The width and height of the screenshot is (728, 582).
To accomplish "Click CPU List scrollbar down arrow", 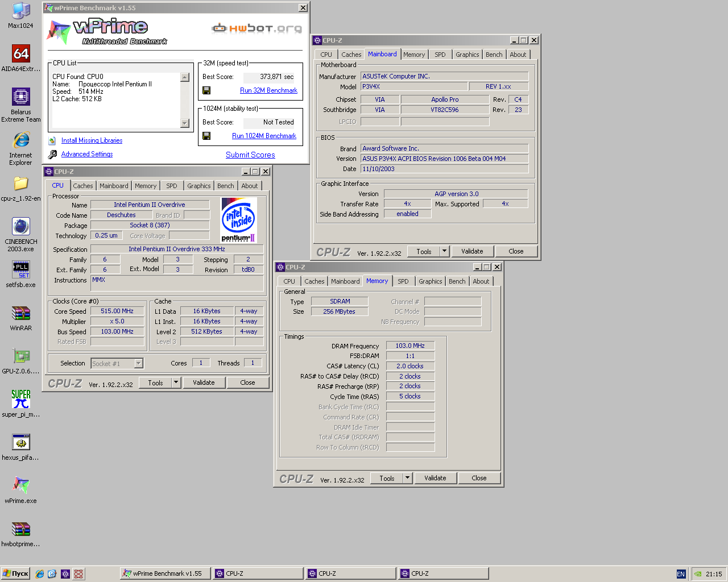I will [185, 123].
